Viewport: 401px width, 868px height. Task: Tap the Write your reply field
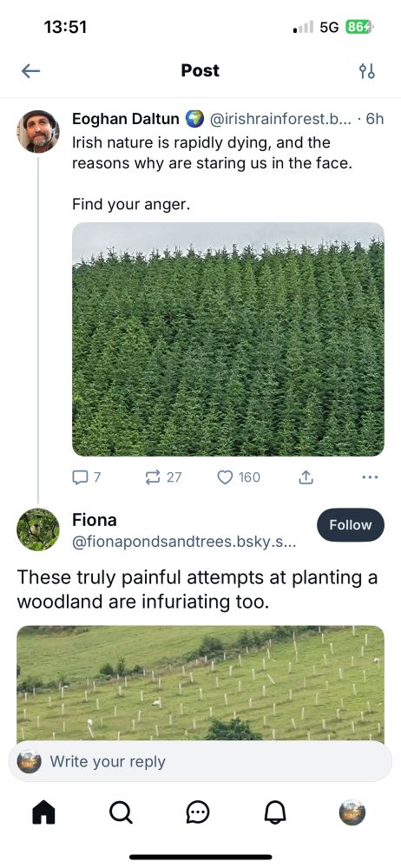[200, 762]
